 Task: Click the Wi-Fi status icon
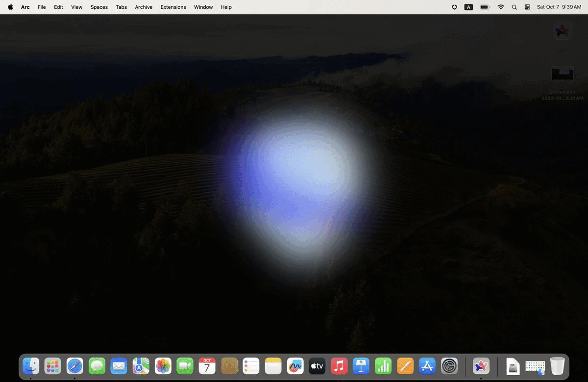coord(501,7)
